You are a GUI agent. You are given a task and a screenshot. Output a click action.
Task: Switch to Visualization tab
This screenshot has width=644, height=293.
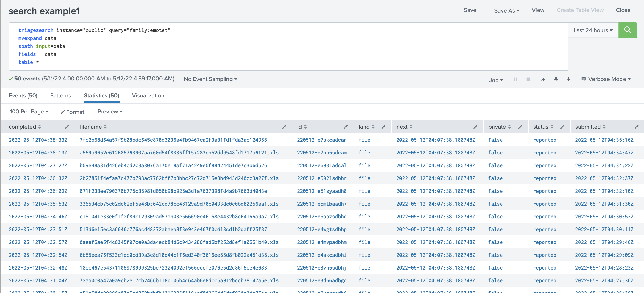[148, 96]
